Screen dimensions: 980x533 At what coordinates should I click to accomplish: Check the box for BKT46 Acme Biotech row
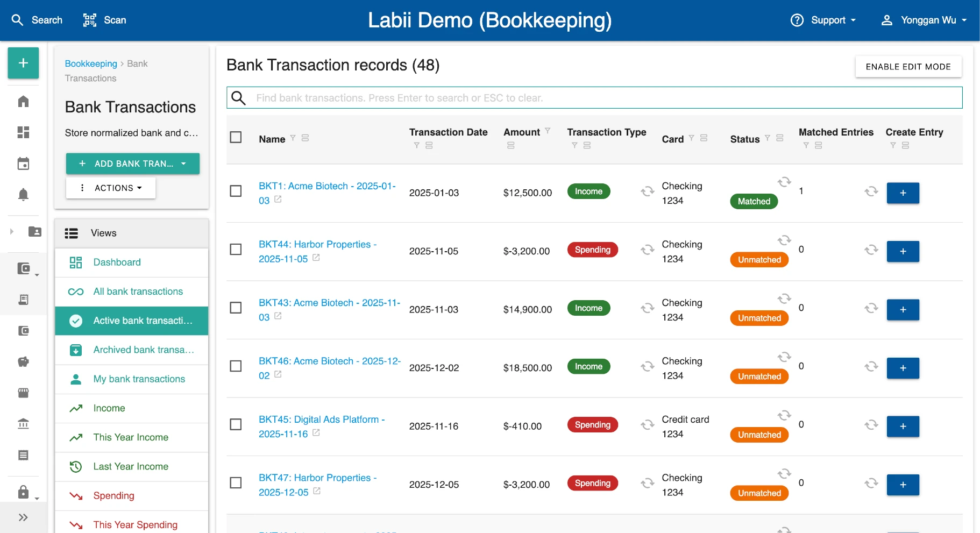[x=236, y=366]
